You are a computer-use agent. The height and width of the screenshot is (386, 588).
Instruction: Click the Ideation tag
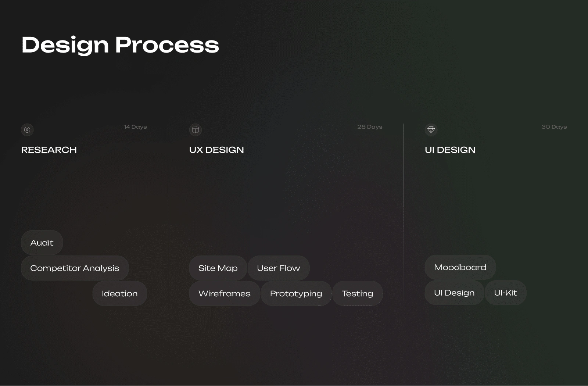coord(120,293)
